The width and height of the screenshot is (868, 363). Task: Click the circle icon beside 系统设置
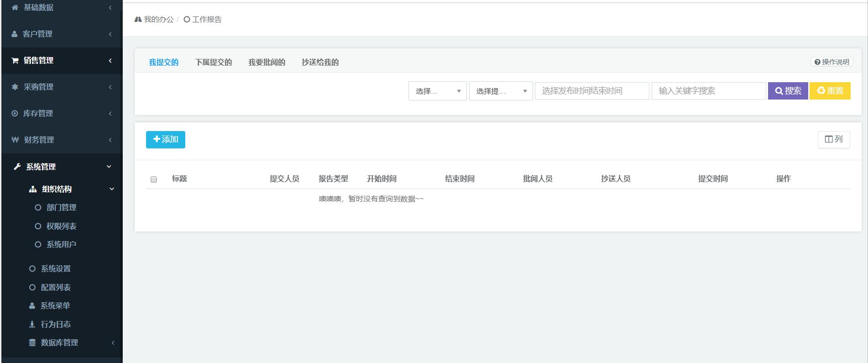point(32,268)
